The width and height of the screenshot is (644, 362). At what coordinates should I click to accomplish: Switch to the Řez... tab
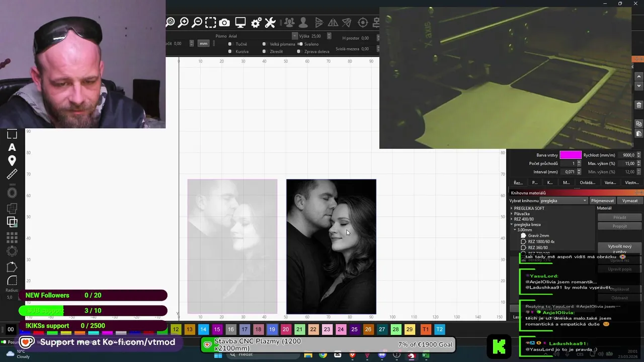(x=518, y=183)
